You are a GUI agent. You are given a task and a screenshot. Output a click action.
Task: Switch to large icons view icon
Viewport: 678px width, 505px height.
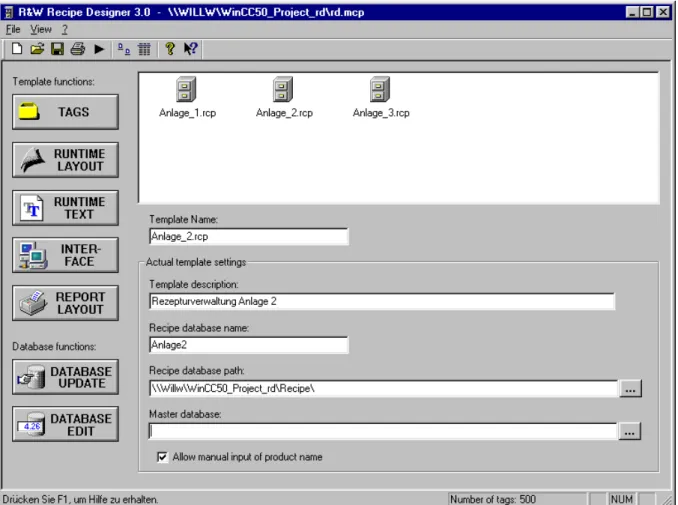click(x=124, y=49)
